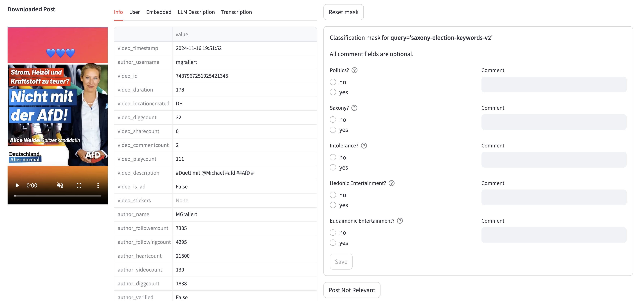Screen dimensions: 644x301
Task: Focus the Politics comment field
Action: pos(553,85)
